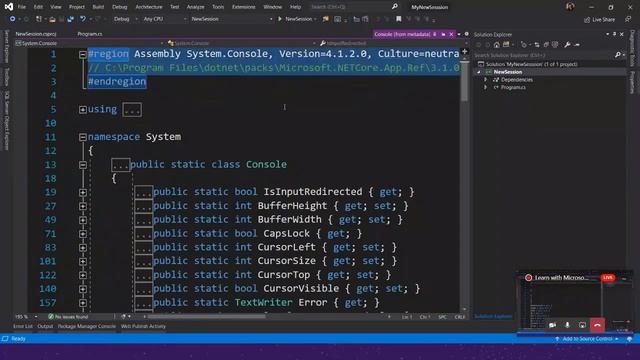This screenshot has height=360, width=640.
Task: Expand the CapsLock property outline
Action: (82, 234)
